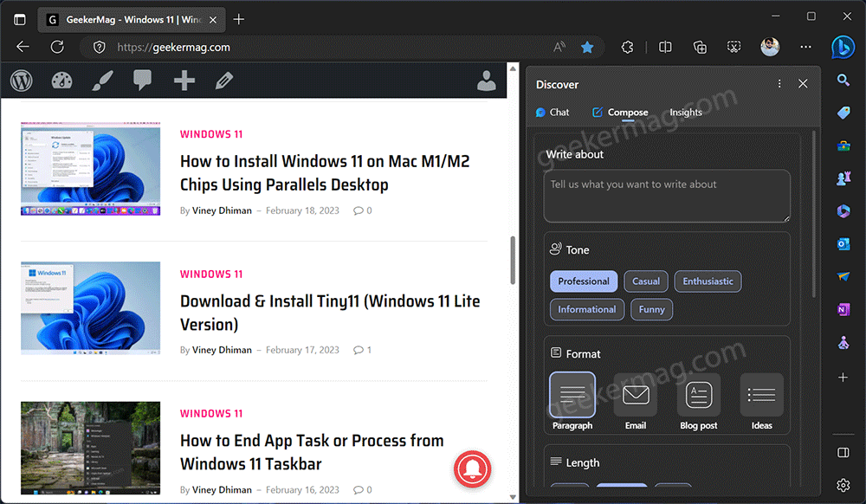Screen dimensions: 866x504
Task: Select the Funny tone
Action: point(652,310)
